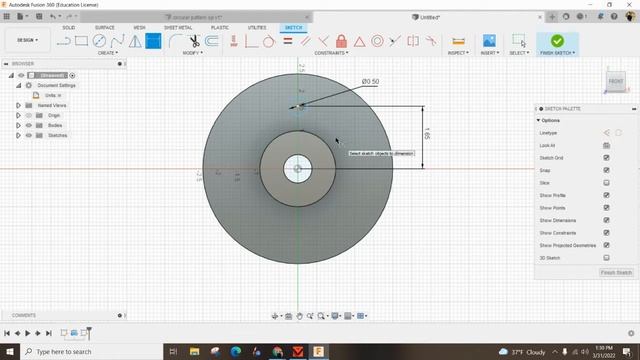
Task: Apply the Midpoint triangle constraint
Action: pyautogui.click(x=359, y=41)
